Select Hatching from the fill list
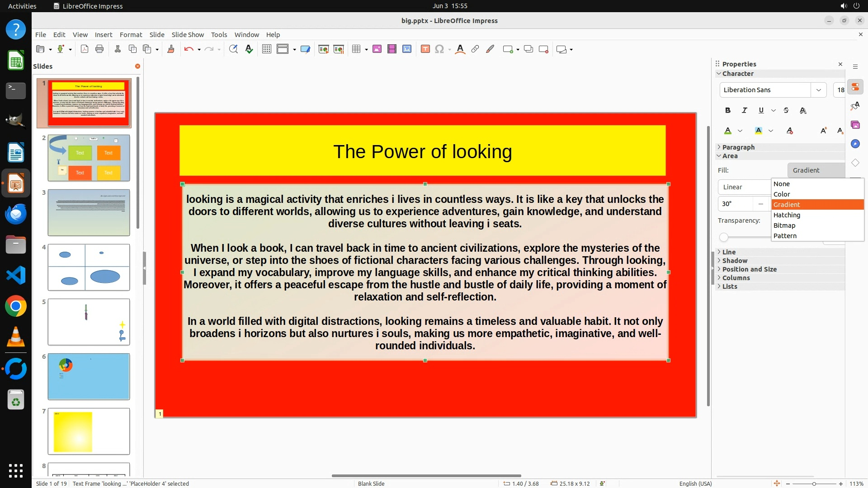The height and width of the screenshot is (488, 868). pos(787,215)
